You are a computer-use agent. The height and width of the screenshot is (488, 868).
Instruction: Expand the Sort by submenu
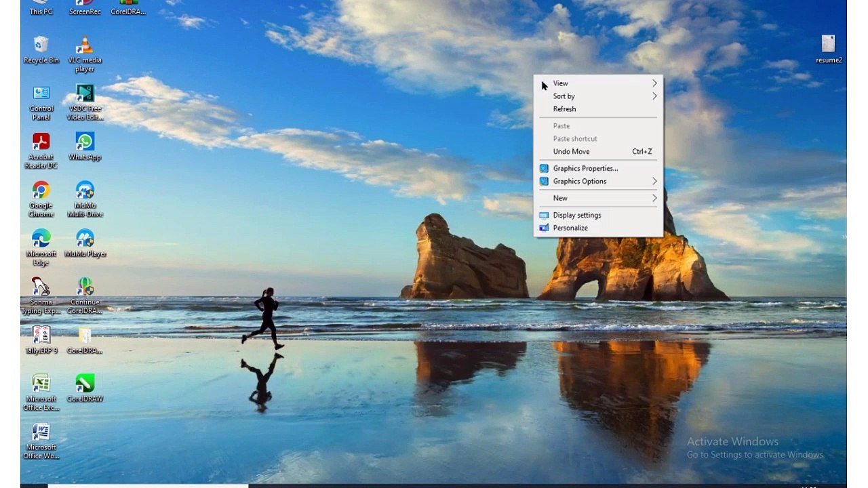click(x=598, y=96)
